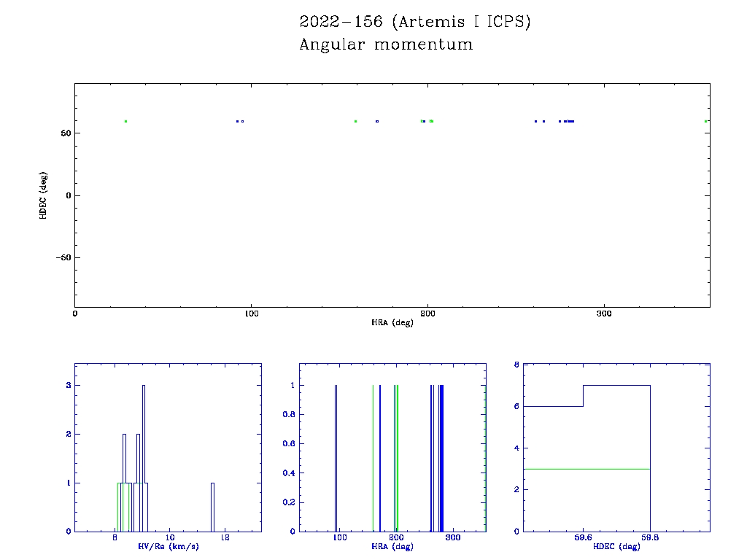Image resolution: width=747 pixels, height=560 pixels.
Task: Click the "HV/Re (km/s)" axis label
Action: (x=169, y=546)
